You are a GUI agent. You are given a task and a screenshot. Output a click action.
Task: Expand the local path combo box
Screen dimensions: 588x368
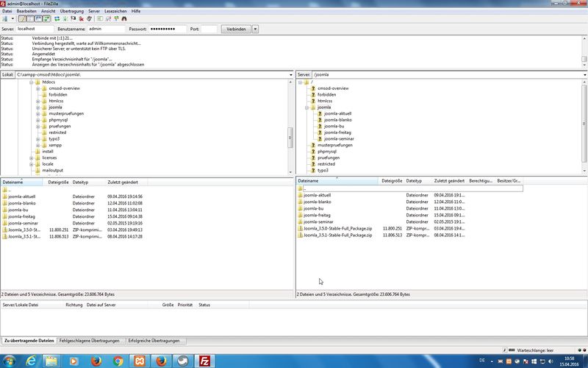click(290, 75)
